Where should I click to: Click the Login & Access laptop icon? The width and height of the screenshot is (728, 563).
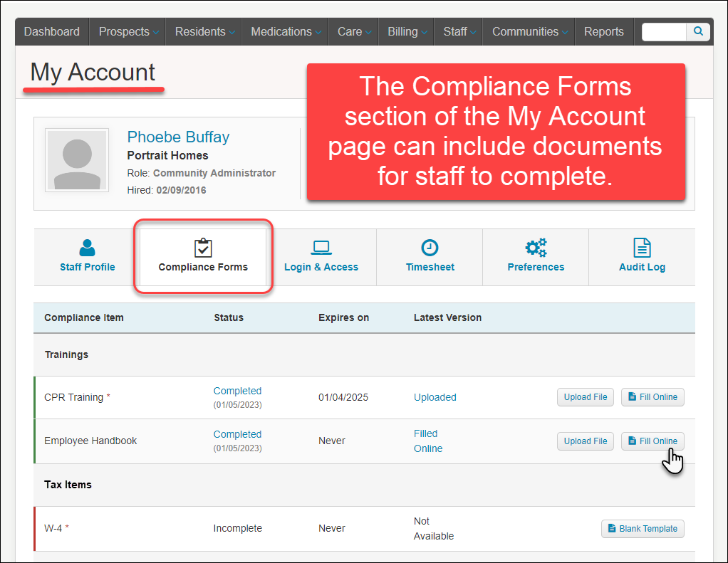(x=321, y=248)
